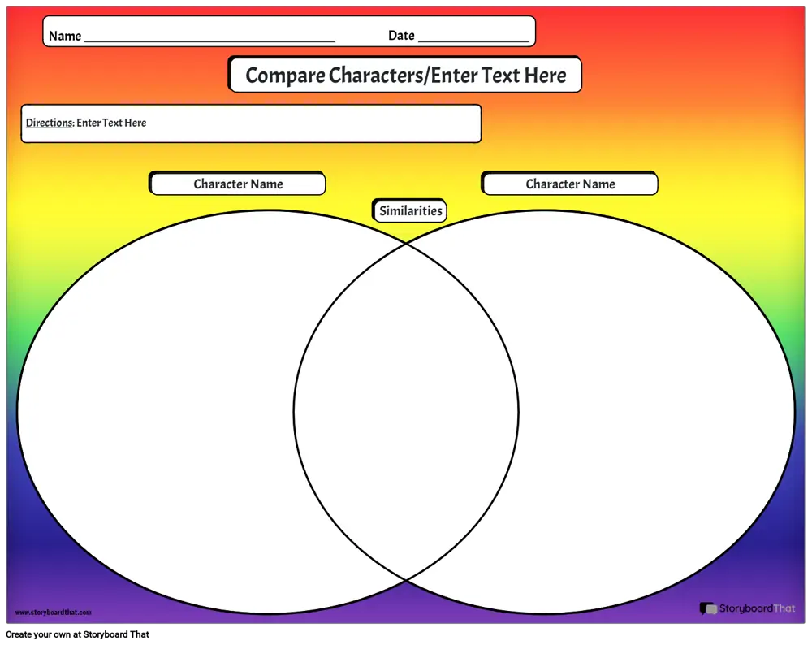
Task: Click the bottom intersection point of circles
Action: point(406,580)
